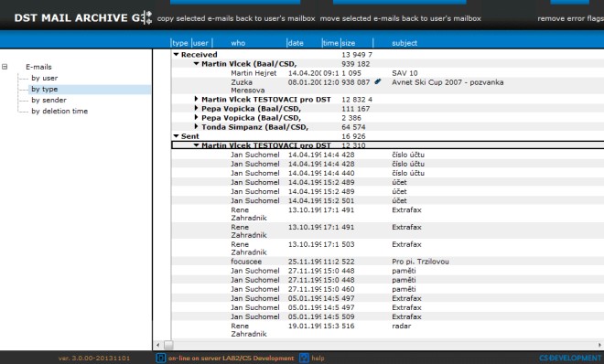Collapse the Received group
Screen dimensions: 604x364
[176, 55]
